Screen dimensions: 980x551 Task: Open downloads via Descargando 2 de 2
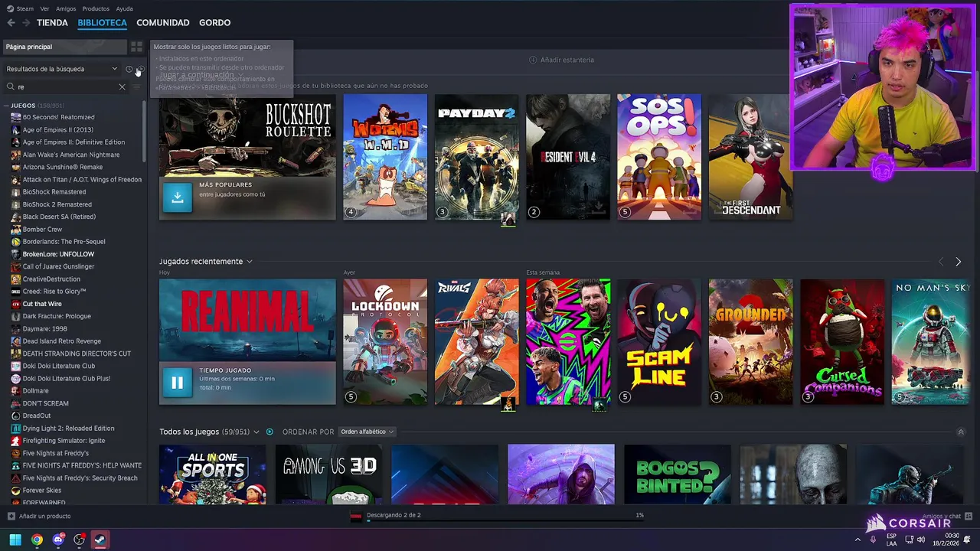pos(394,515)
